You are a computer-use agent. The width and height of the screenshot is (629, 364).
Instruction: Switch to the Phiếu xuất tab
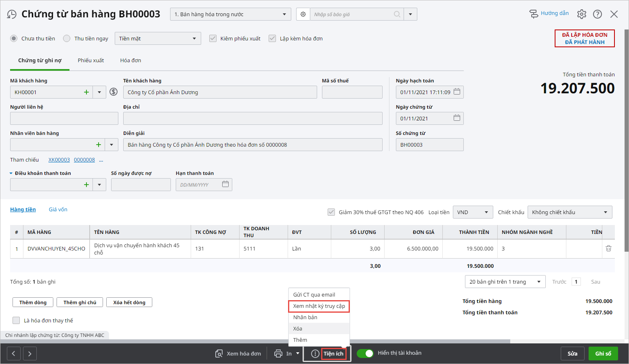tap(91, 60)
